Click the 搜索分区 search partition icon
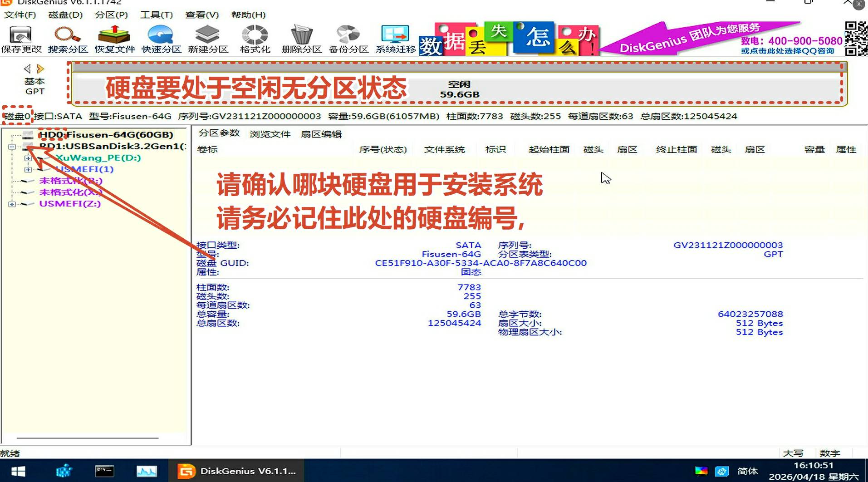The width and height of the screenshot is (868, 482). (68, 39)
